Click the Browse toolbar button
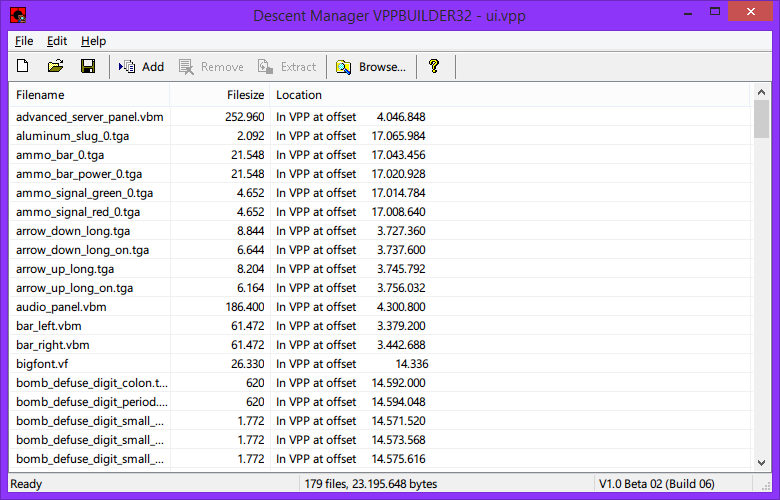The image size is (780, 500). click(x=371, y=67)
